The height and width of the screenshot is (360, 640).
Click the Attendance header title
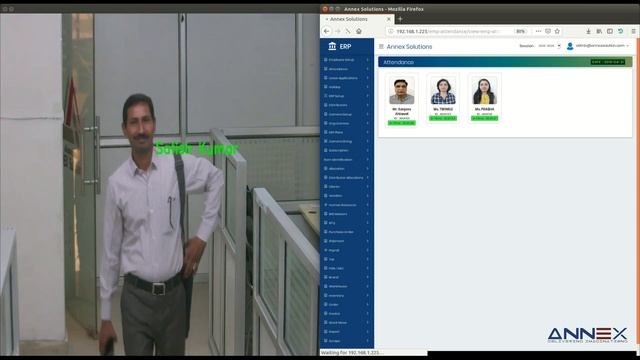pyautogui.click(x=398, y=62)
